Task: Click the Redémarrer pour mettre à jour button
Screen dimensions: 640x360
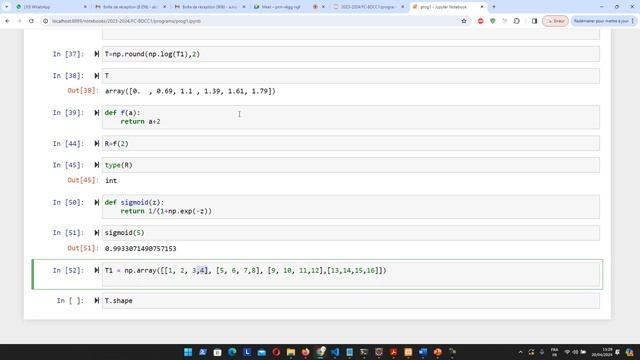Action: coord(601,21)
